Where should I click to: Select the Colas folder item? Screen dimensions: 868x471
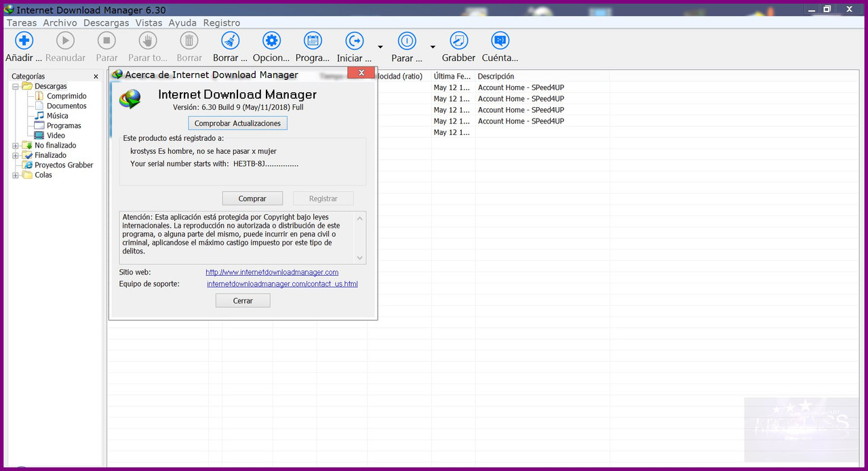(x=43, y=175)
